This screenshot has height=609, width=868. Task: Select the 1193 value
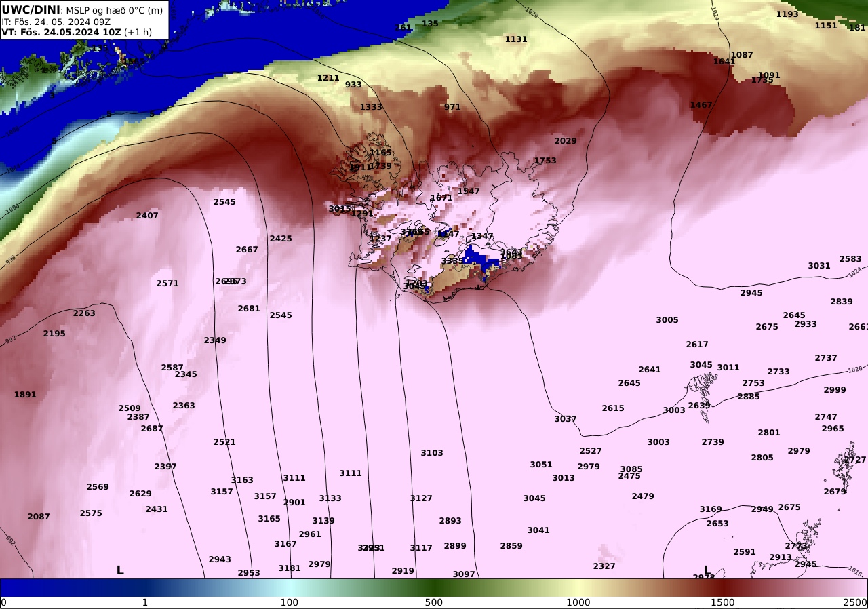[x=787, y=14]
